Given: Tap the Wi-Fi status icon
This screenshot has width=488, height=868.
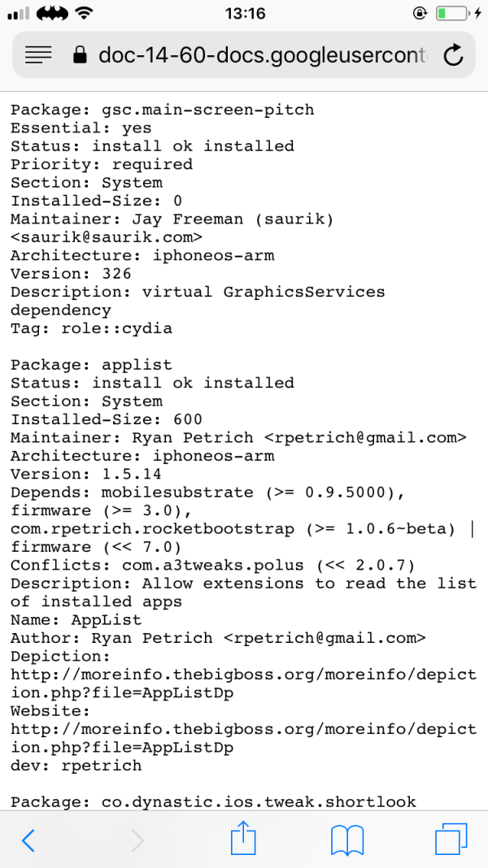Looking at the screenshot, I should 83,14.
